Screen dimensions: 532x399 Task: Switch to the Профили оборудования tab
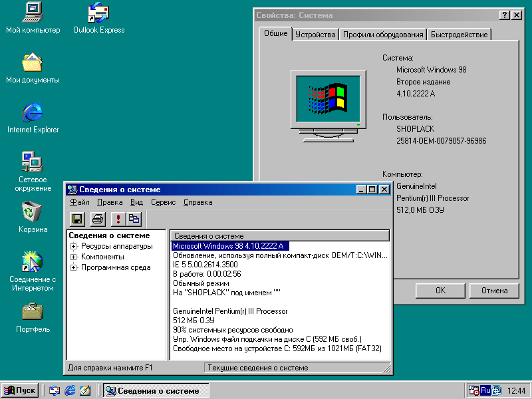click(x=383, y=35)
